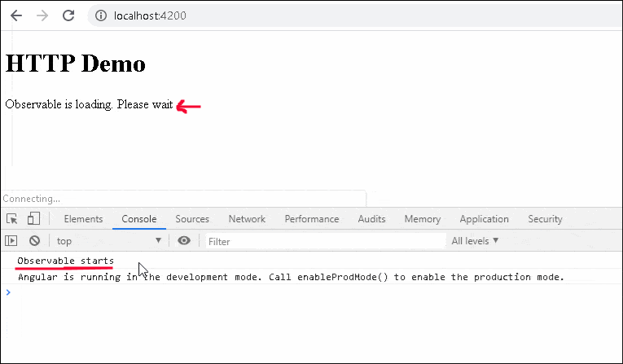Click the browser forward arrow

[x=42, y=15]
